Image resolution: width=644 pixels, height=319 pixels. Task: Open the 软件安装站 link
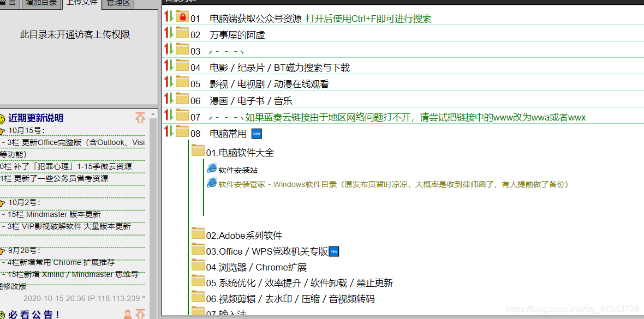(238, 170)
